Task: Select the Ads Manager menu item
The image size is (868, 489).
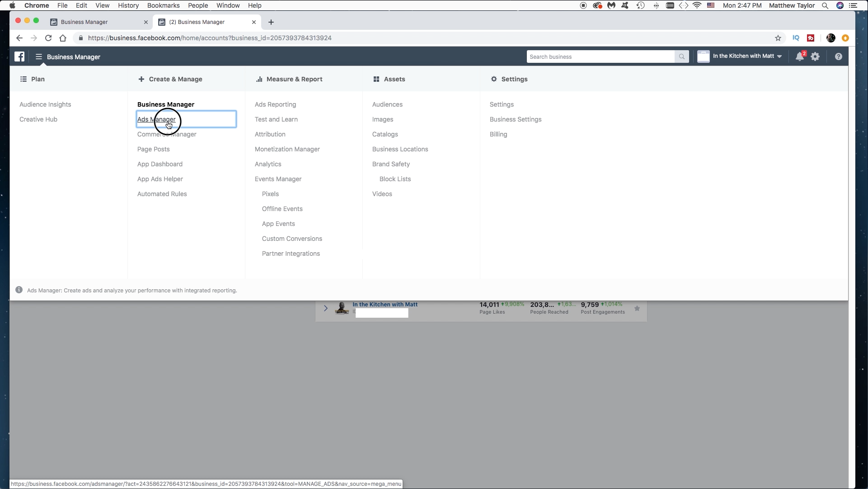Action: 156,119
